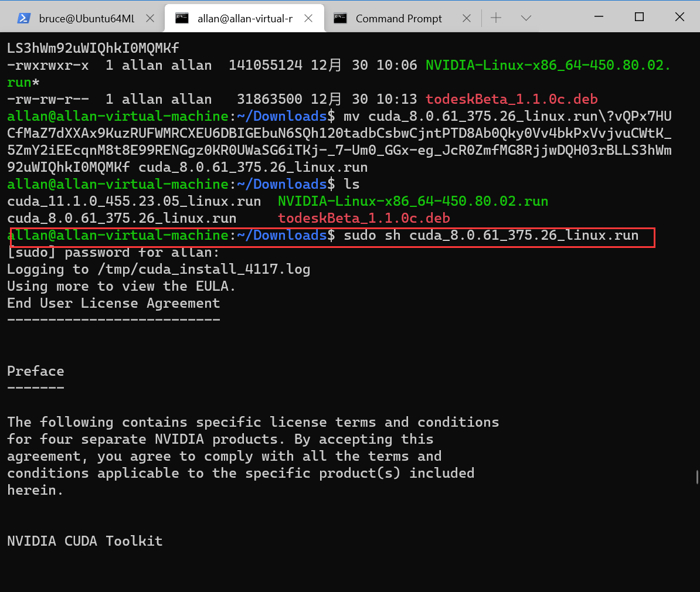Click the 'Using more to view the EULA.' line

[x=121, y=286]
